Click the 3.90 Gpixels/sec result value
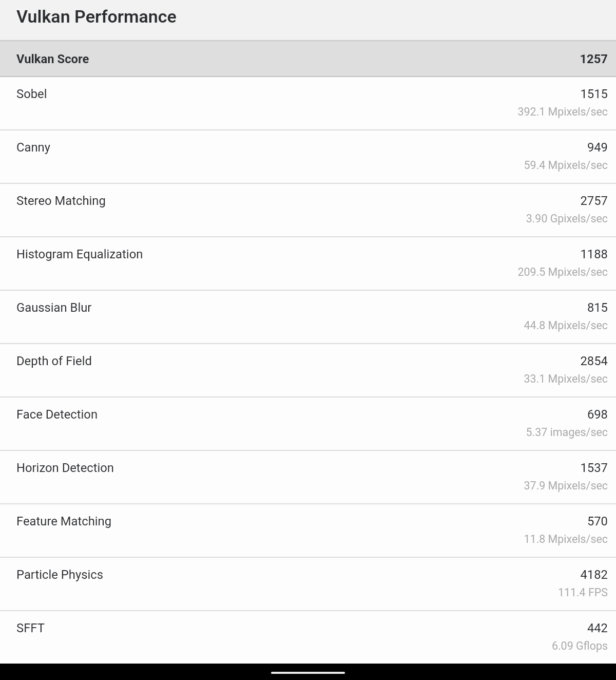Viewport: 616px width, 680px height. click(566, 218)
